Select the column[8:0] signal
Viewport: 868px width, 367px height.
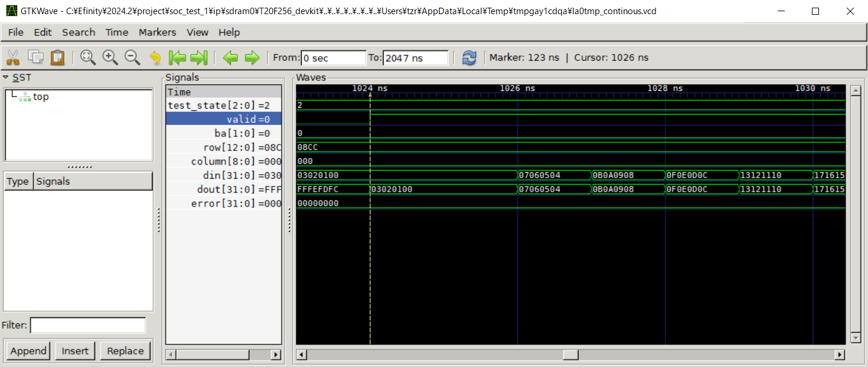[x=224, y=161]
